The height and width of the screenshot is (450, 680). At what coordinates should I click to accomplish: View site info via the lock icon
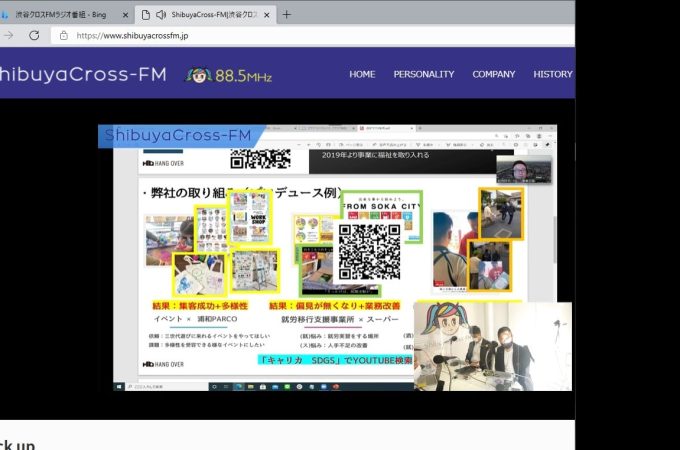[x=62, y=34]
